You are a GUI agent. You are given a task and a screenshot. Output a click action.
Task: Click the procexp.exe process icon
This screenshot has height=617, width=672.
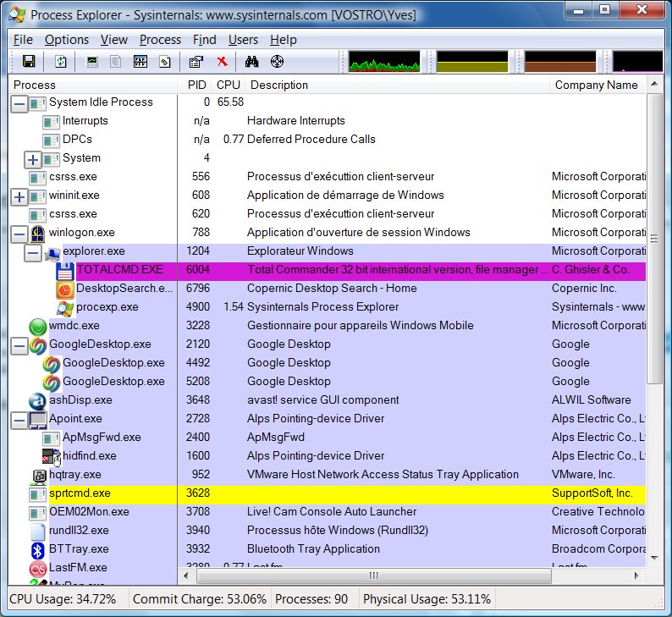coord(64,307)
